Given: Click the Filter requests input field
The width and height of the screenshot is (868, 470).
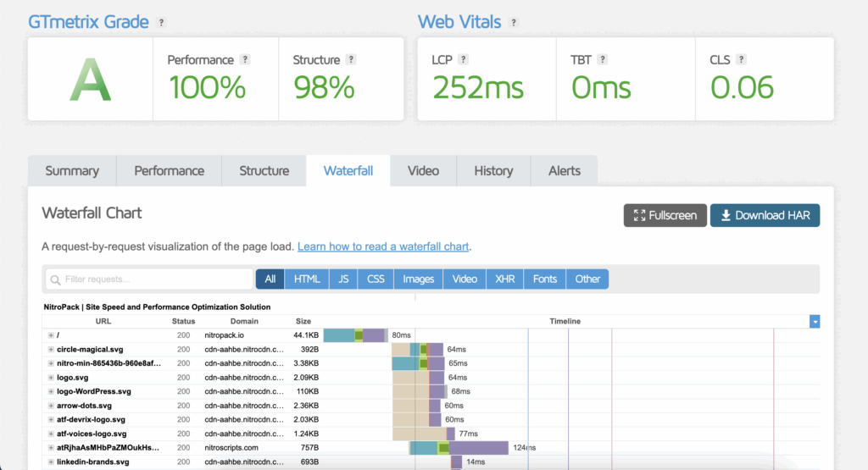Looking at the screenshot, I should click(x=149, y=279).
